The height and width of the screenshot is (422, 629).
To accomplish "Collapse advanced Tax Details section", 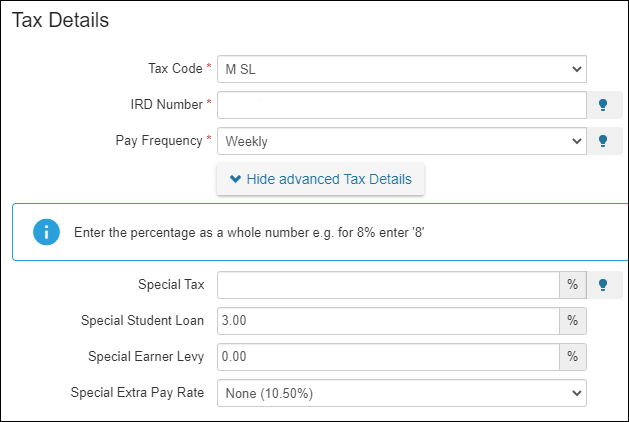I will pos(320,179).
